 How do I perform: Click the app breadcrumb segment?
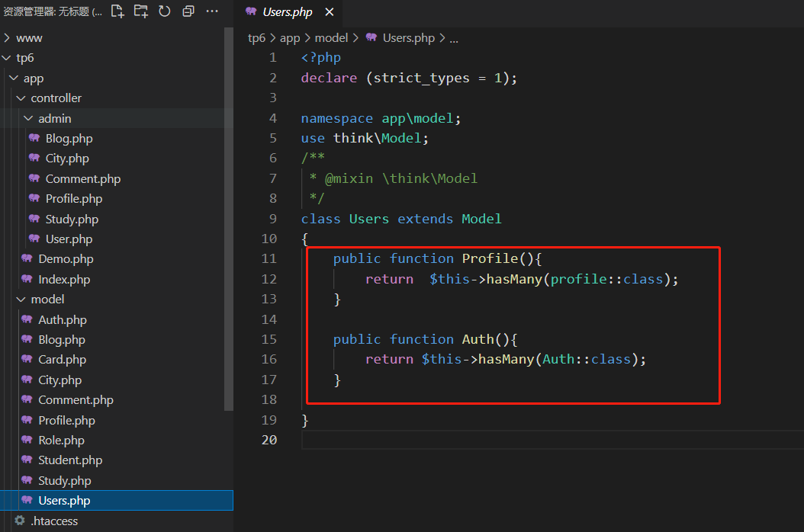pos(290,38)
